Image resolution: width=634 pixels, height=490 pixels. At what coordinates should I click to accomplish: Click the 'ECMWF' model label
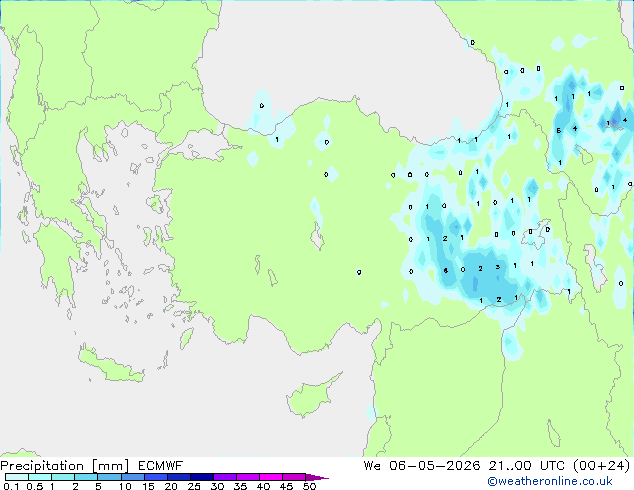(161, 466)
